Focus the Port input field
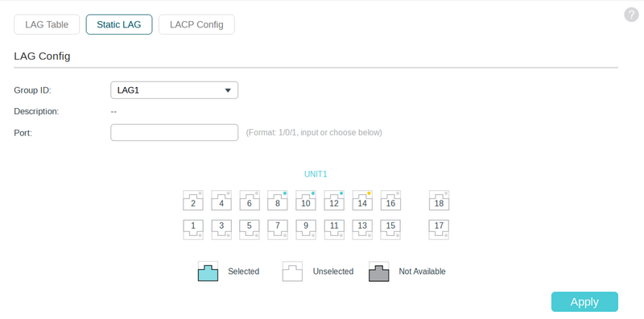The height and width of the screenshot is (319, 644). pyautogui.click(x=174, y=132)
